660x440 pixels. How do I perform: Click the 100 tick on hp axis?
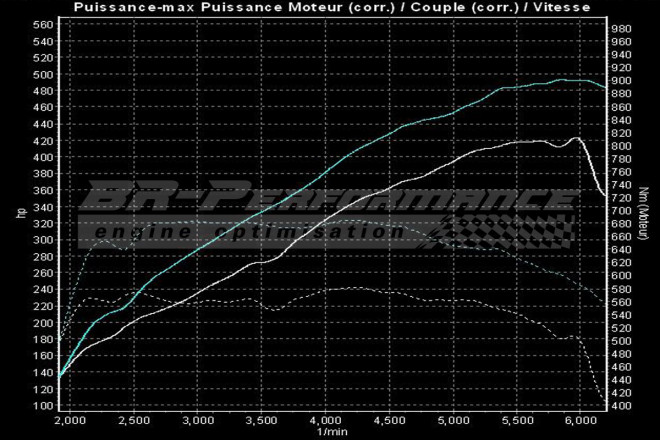(x=42, y=406)
